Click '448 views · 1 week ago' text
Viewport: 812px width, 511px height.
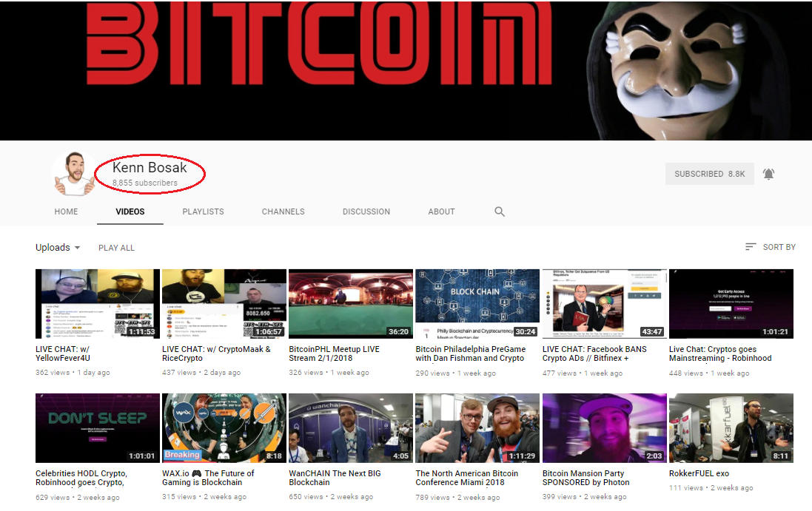709,373
